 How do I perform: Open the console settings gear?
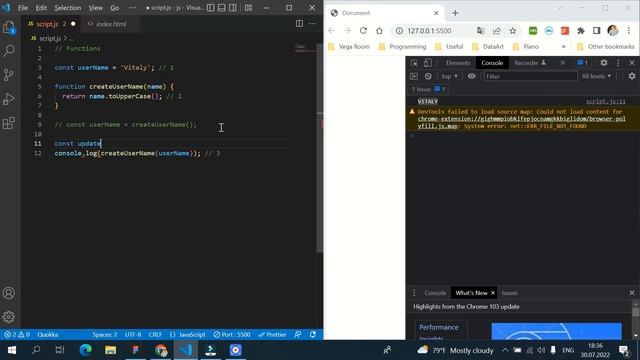(632, 76)
